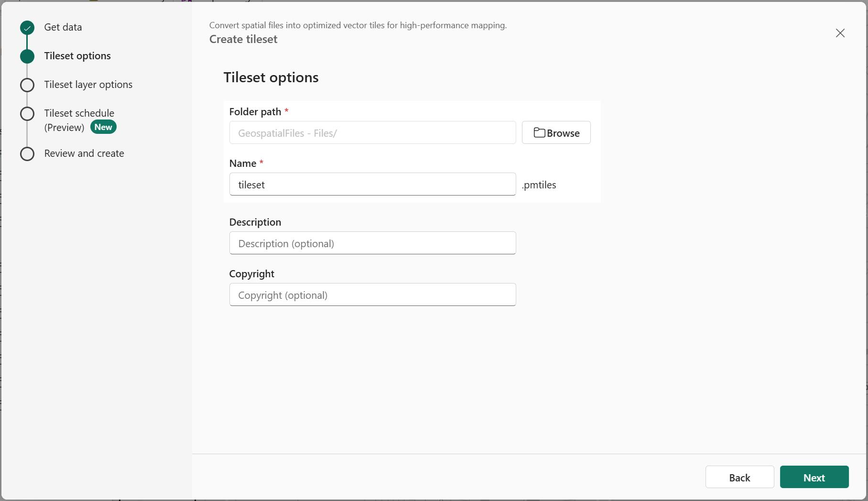
Task: Click the .pmtiles extension text
Action: (539, 185)
